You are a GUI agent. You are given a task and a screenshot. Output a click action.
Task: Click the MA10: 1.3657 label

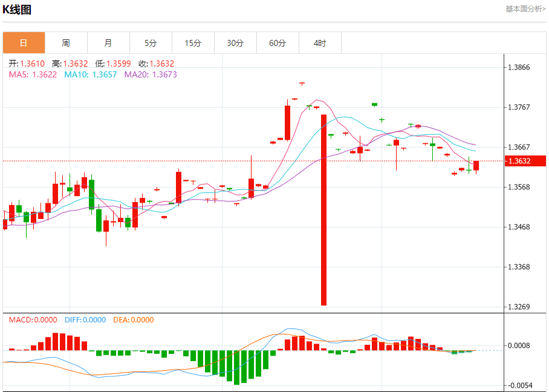[x=90, y=74]
